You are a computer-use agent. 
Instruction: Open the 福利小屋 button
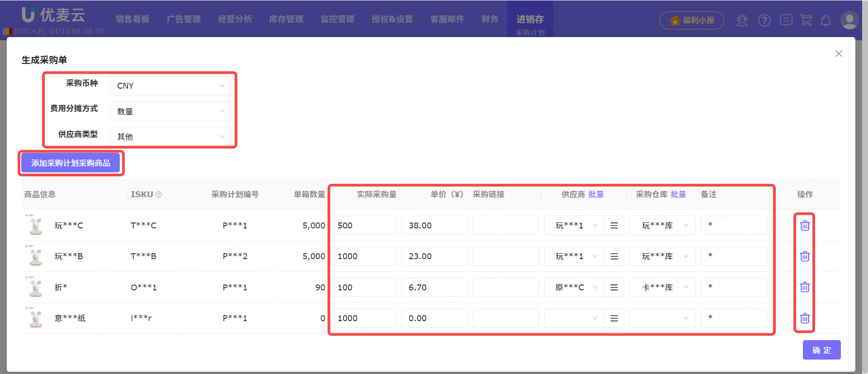click(x=692, y=20)
